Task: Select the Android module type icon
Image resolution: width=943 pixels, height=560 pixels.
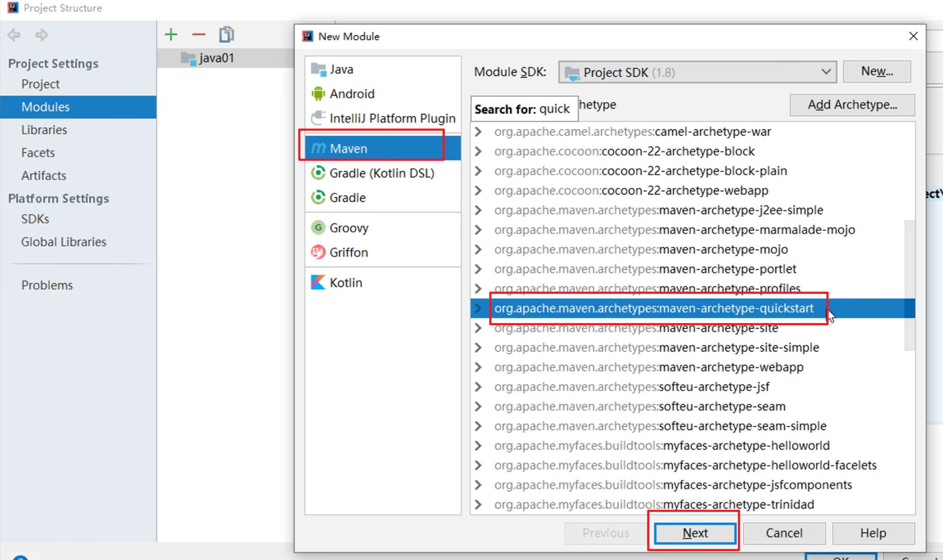Action: [x=318, y=94]
